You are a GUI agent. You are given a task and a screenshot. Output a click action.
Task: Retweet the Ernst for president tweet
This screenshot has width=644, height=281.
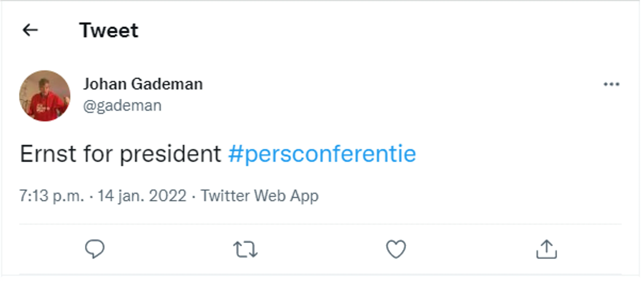(245, 249)
